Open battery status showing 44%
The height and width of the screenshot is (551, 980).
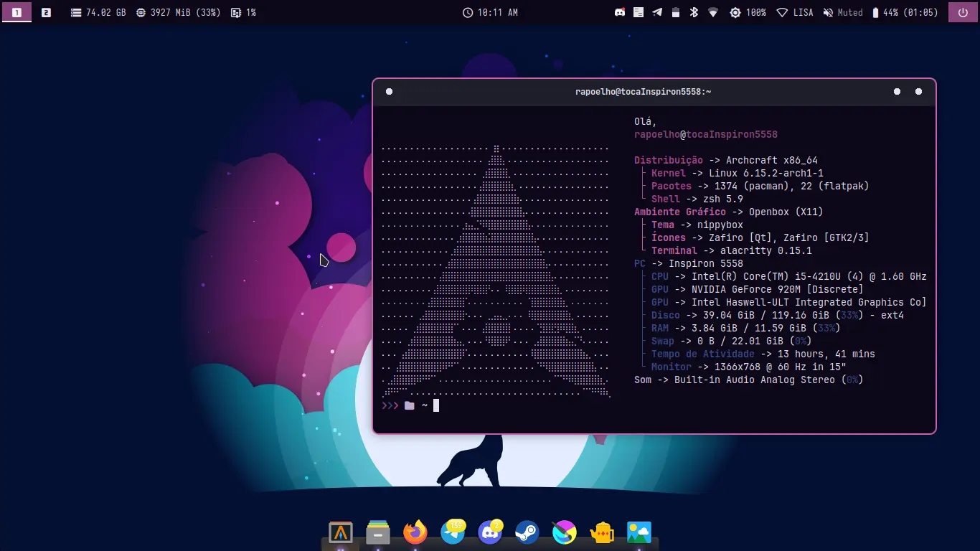(x=905, y=12)
